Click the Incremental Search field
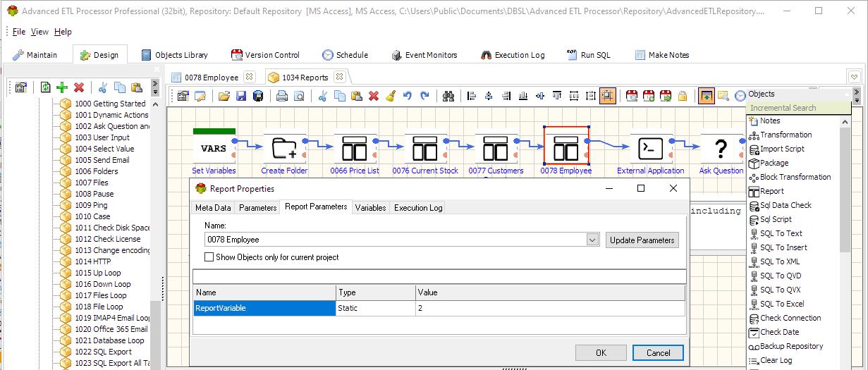 pyautogui.click(x=798, y=108)
